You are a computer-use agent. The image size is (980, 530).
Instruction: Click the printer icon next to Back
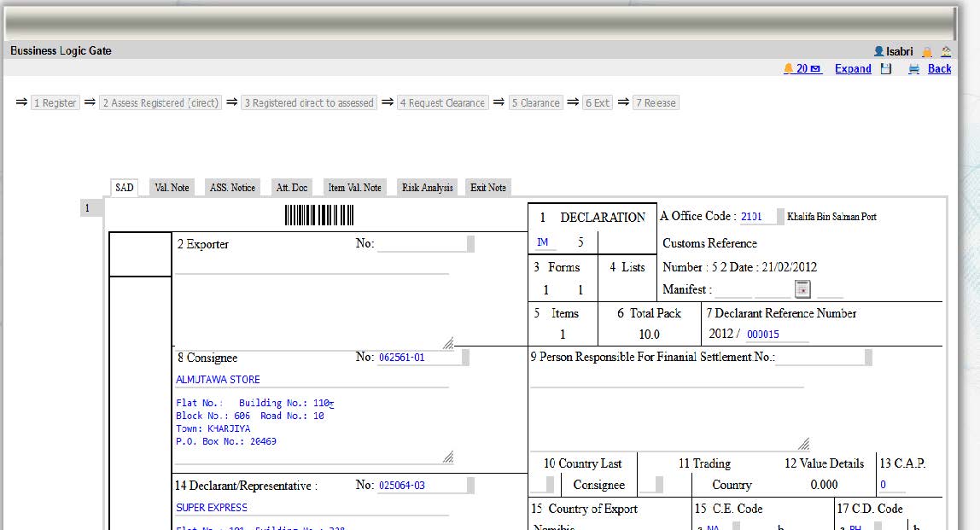tap(913, 69)
